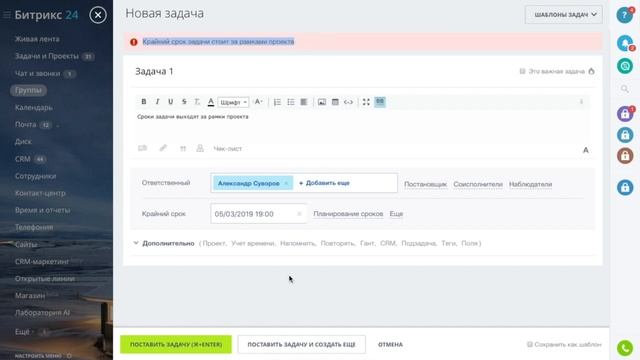Toggle BB-code source mode

click(380, 102)
